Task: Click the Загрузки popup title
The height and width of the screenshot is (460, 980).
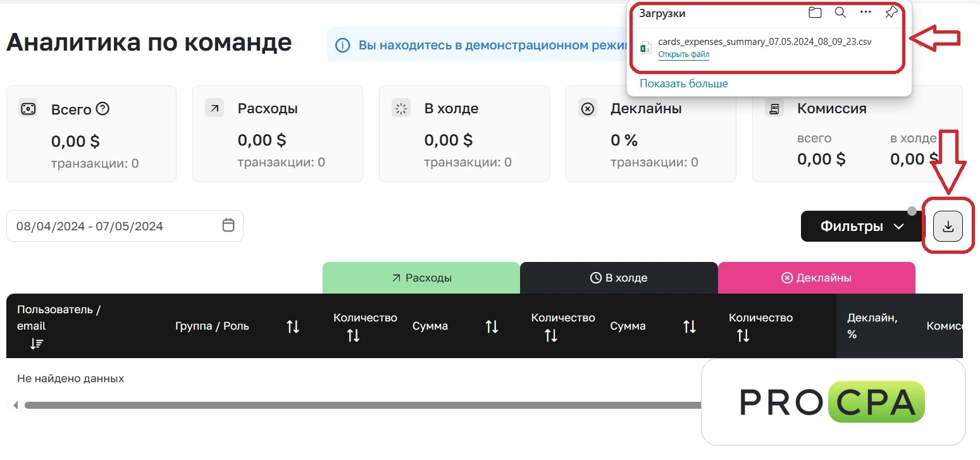Action: (x=662, y=13)
